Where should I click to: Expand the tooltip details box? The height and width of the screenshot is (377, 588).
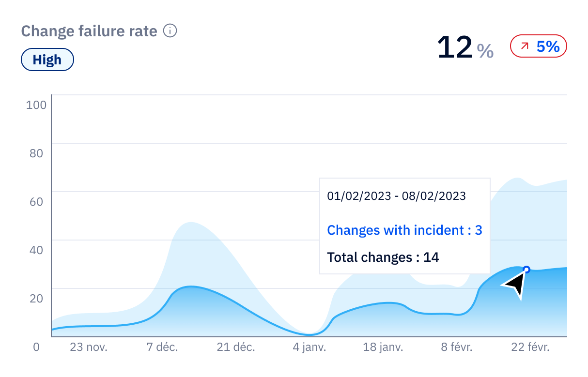404,226
